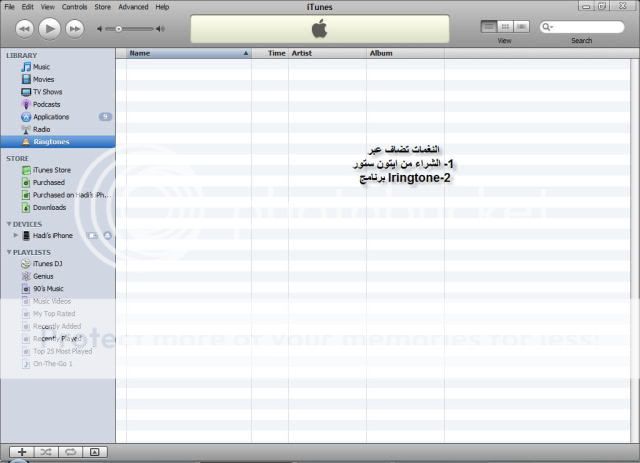Open the iTunes Store icon

pyautogui.click(x=26, y=170)
